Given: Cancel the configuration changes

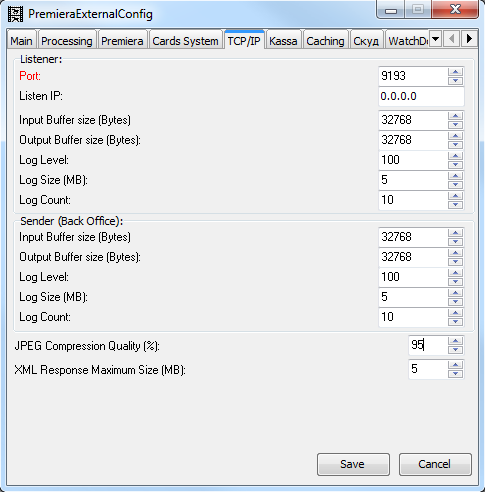Looking at the screenshot, I should [435, 464].
